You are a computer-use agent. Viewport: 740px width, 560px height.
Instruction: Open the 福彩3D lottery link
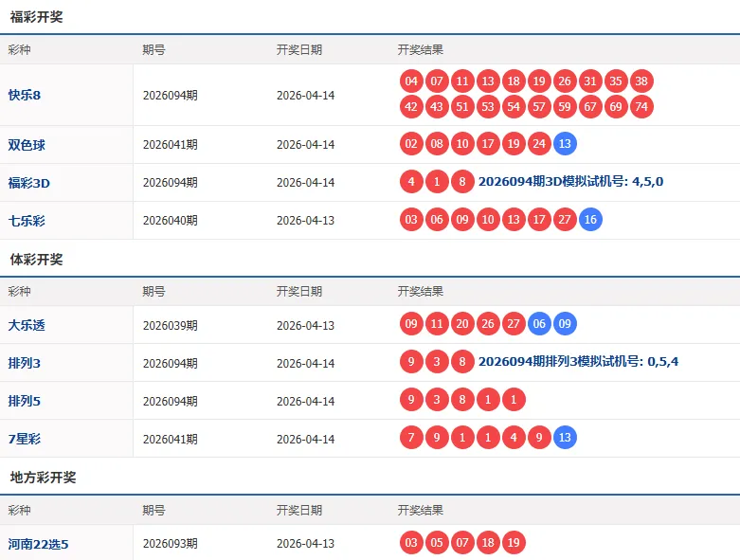[x=28, y=183]
